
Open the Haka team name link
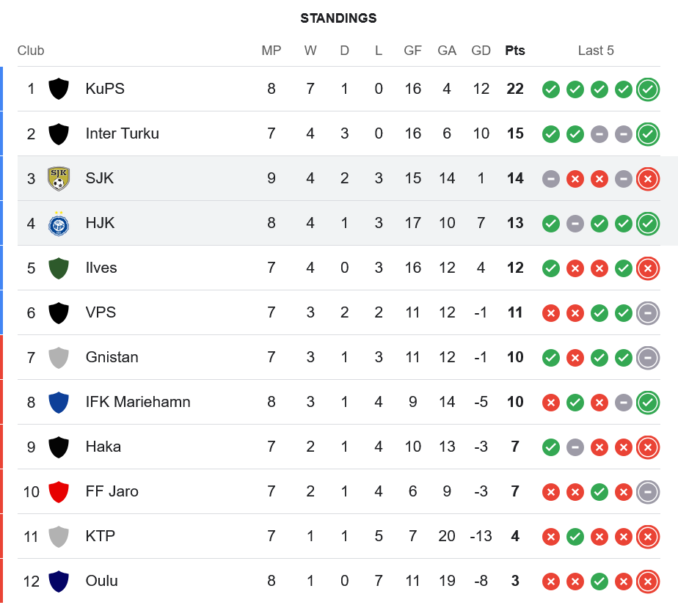103,447
